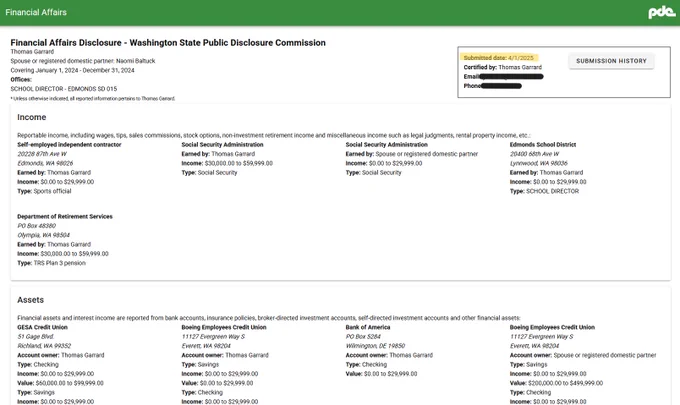Viewport: 680px width, 405px height.
Task: Click the Income section heading
Action: click(x=32, y=117)
